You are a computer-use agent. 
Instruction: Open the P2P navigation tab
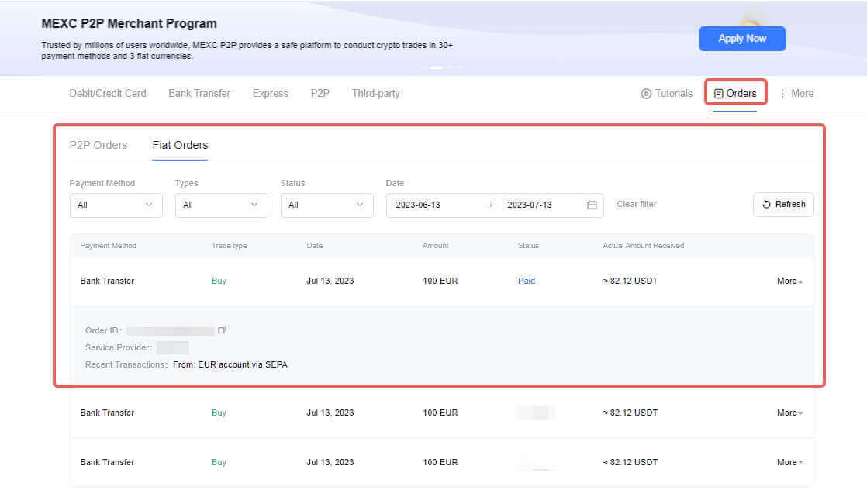(320, 93)
